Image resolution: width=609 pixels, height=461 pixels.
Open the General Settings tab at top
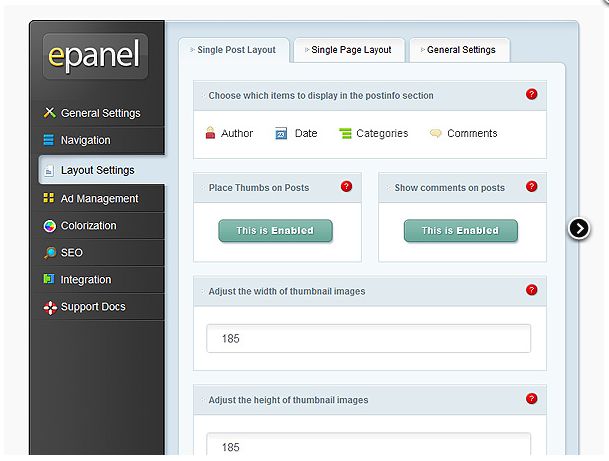[x=459, y=50]
